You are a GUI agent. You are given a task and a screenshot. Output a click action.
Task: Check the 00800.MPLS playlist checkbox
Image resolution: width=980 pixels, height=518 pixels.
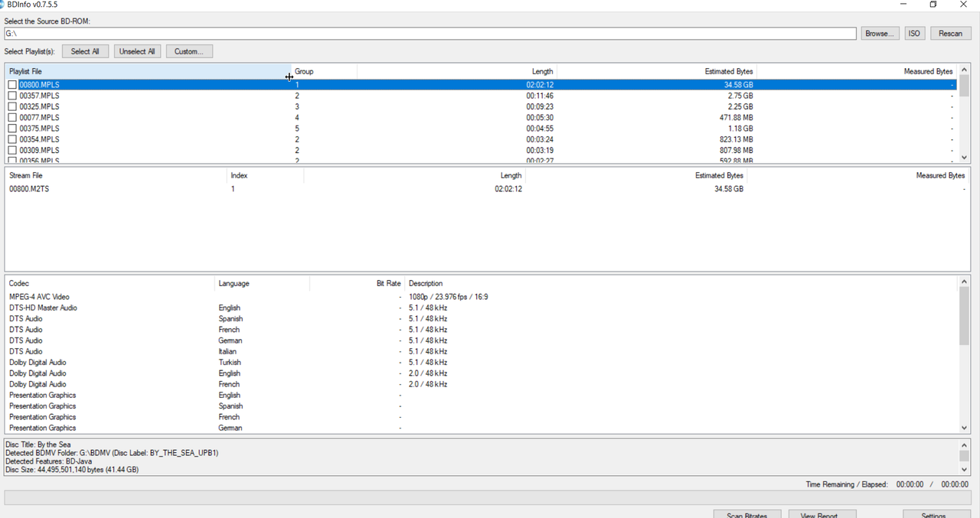pos(12,85)
